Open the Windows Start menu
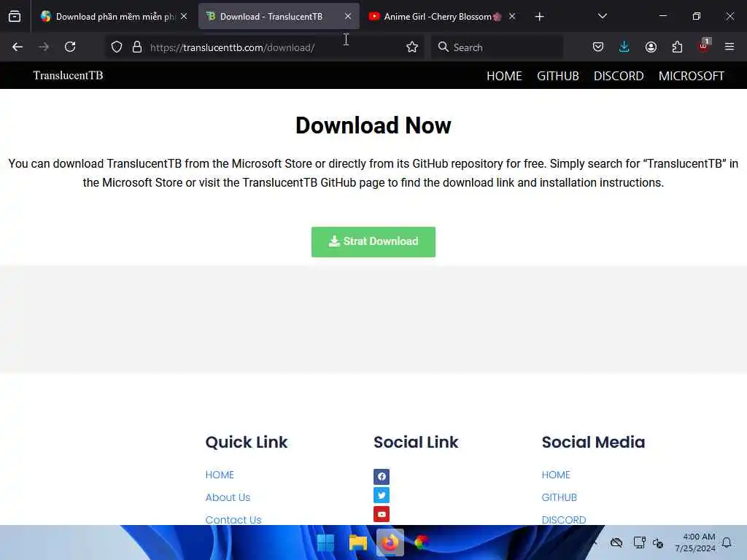Screen dimensions: 747x560 point(326,542)
